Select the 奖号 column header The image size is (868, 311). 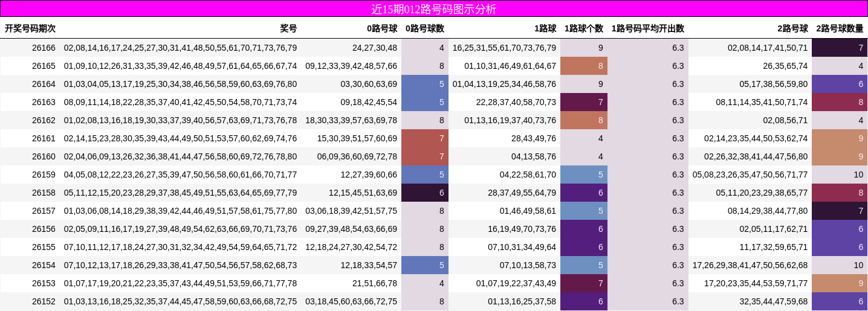point(288,28)
